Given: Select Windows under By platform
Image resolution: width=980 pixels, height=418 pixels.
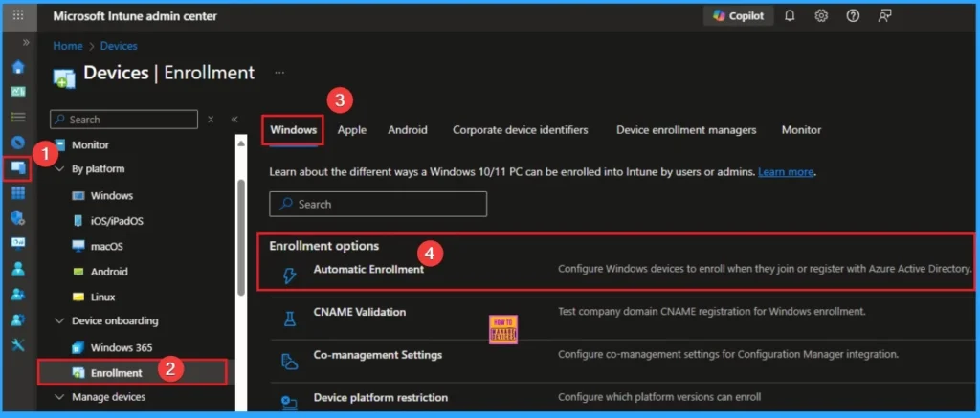Looking at the screenshot, I should pyautogui.click(x=112, y=195).
